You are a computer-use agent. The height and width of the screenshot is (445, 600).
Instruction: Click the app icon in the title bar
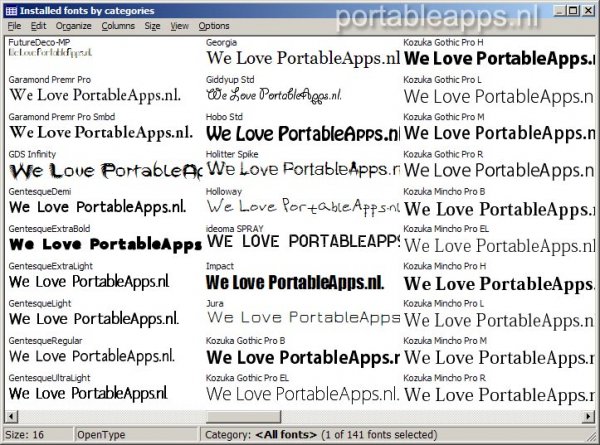coord(10,9)
